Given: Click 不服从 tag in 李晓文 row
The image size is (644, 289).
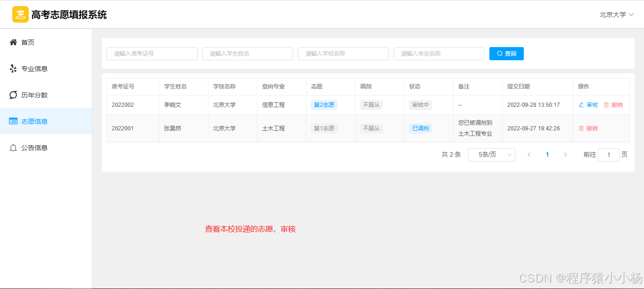Looking at the screenshot, I should (372, 105).
